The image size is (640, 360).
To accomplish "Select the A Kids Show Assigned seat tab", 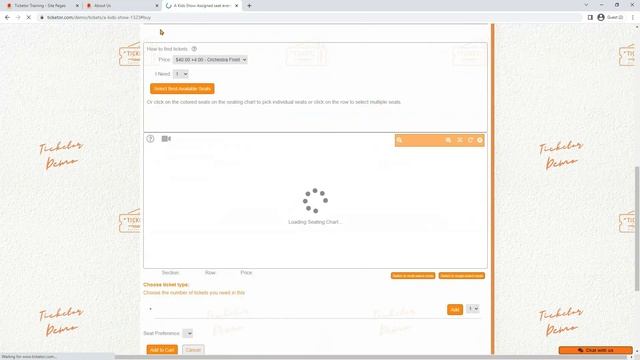I will [202, 6].
